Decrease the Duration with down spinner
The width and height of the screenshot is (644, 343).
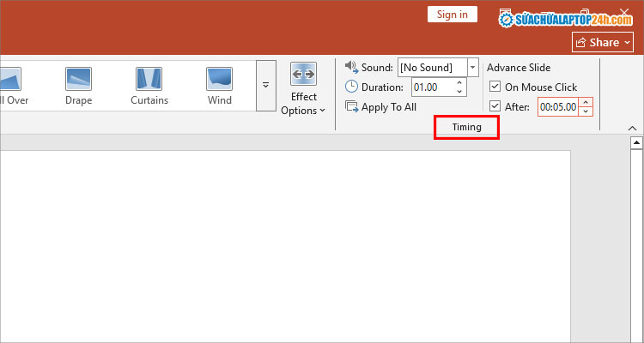[459, 92]
